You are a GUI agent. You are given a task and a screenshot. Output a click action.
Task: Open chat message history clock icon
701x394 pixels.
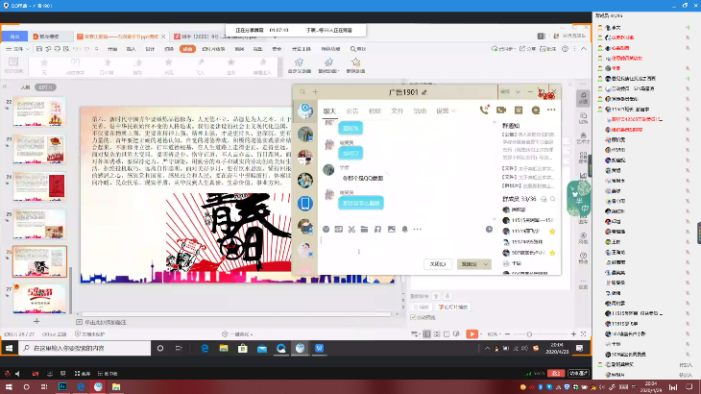pyautogui.click(x=489, y=229)
